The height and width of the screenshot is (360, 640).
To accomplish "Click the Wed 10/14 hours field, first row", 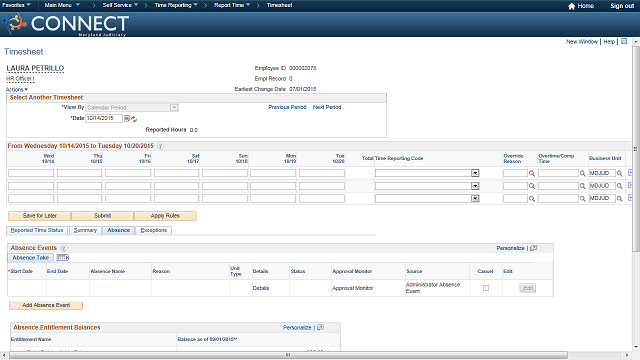I will (31, 173).
